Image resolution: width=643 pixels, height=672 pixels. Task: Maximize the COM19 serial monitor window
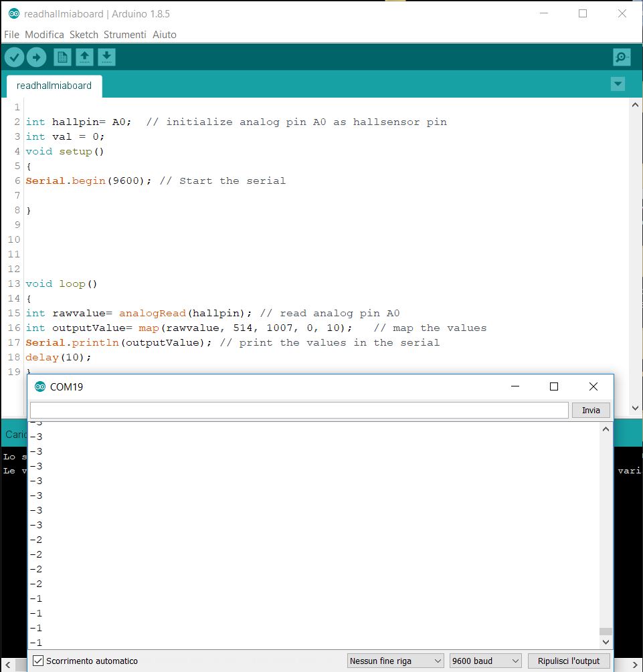click(554, 386)
